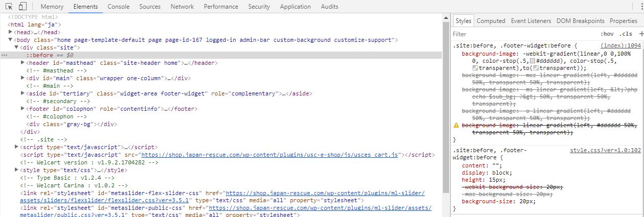Open the Application tab

295,7
